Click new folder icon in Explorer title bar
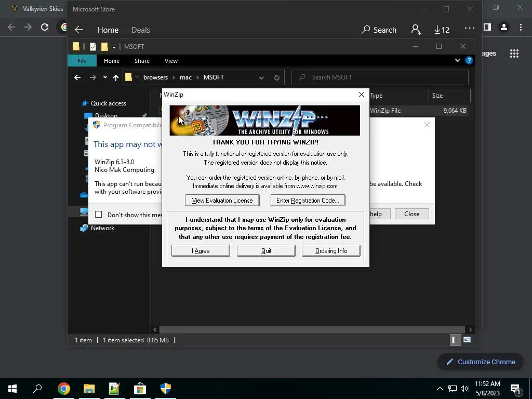Viewport: 532px width, 399px height. click(x=104, y=46)
